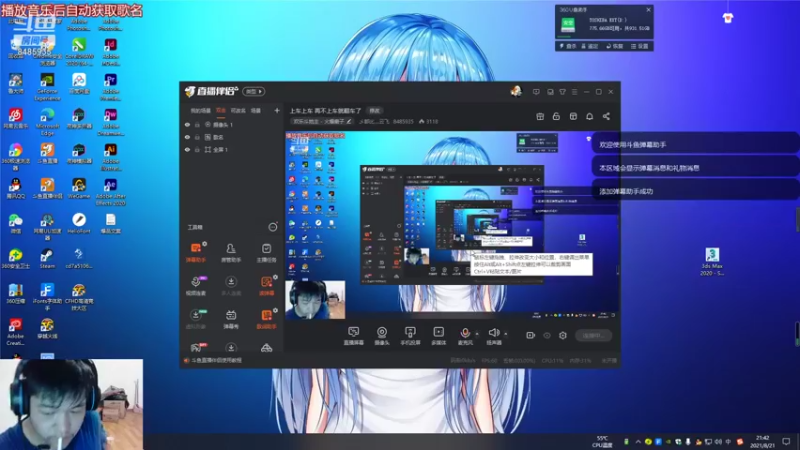Screen dimensions: 800x450
Task: Add 多媒体 media source
Action: click(x=438, y=336)
